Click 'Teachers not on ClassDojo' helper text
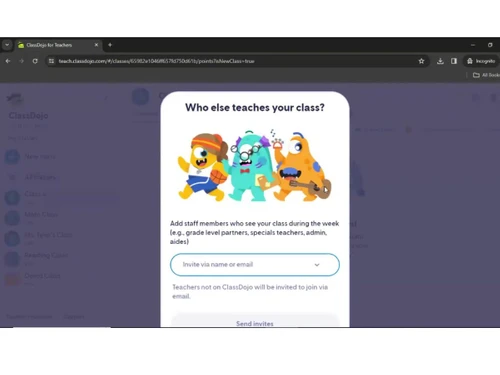The height and width of the screenshot is (375, 500). (x=250, y=291)
